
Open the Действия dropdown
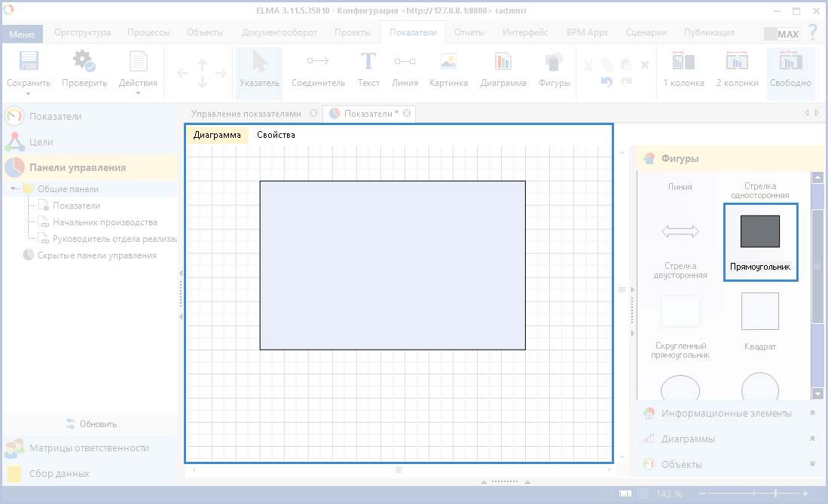[138, 83]
